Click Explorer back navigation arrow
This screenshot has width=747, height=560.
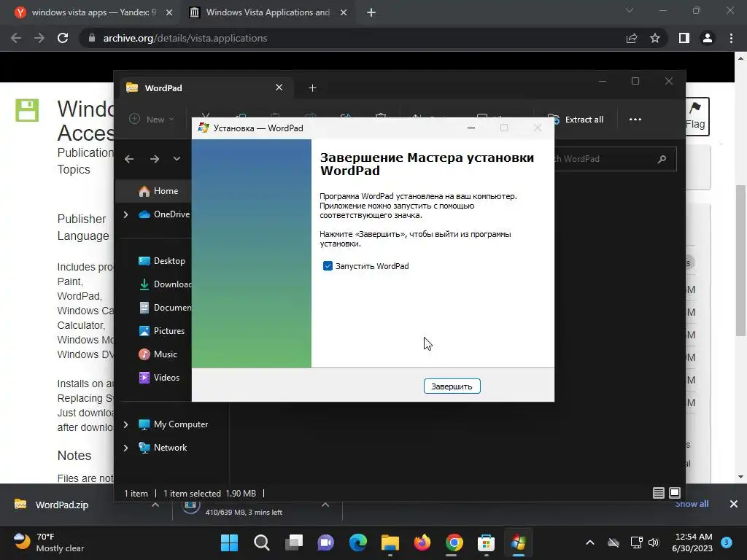click(x=129, y=159)
